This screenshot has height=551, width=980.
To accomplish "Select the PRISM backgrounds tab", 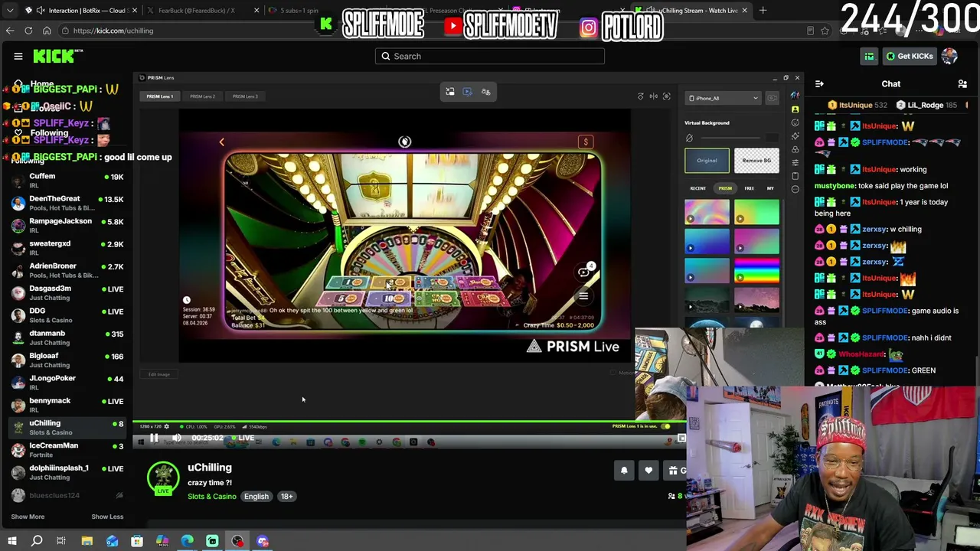I will pos(725,188).
